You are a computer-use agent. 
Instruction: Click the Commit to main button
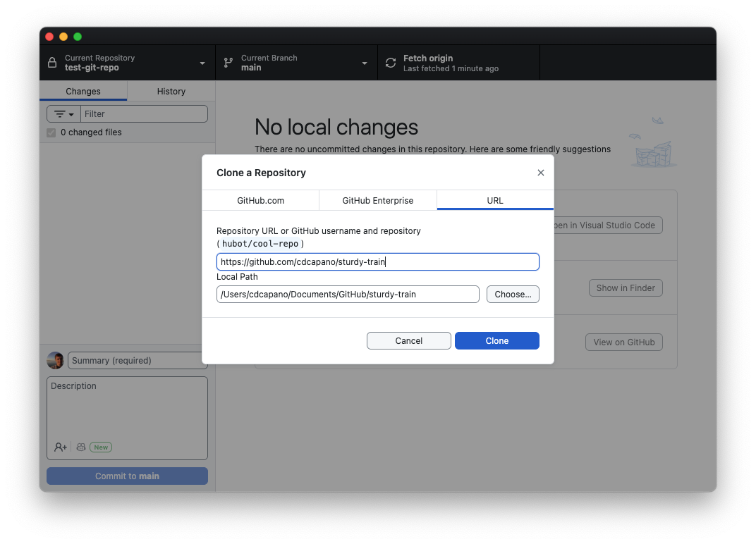(x=127, y=476)
